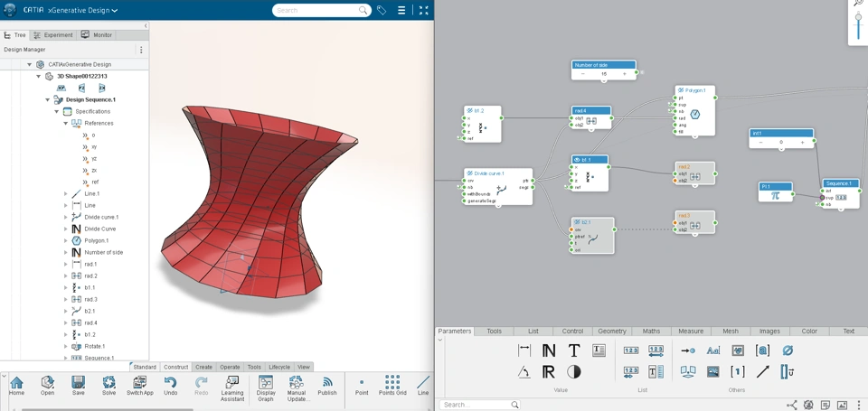This screenshot has height=411, width=868.
Task: Collapse the References tree node
Action: [x=65, y=123]
